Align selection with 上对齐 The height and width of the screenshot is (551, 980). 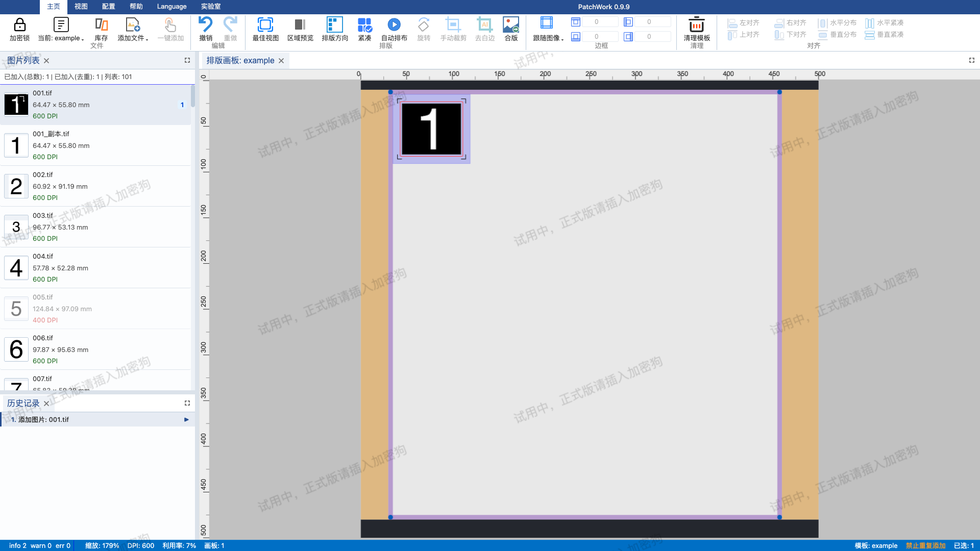(744, 35)
